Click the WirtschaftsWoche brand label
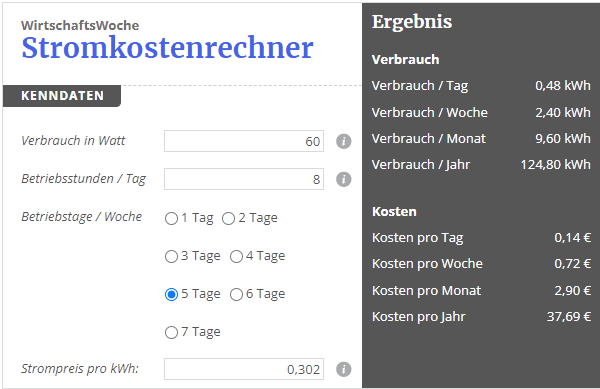 pyautogui.click(x=80, y=25)
